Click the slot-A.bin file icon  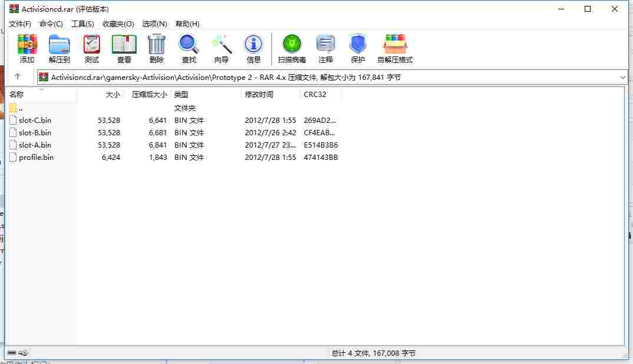point(13,145)
